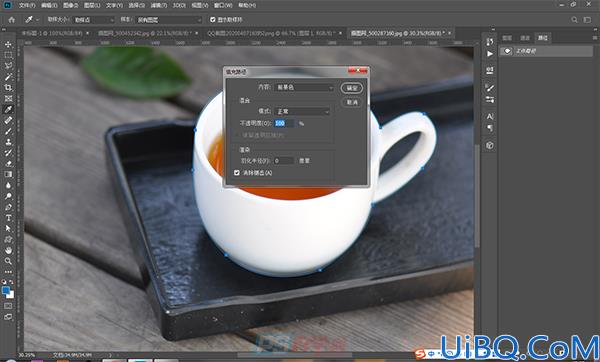600x362 pixels.
Task: Click the Home icon in options bar
Action: tap(11, 20)
